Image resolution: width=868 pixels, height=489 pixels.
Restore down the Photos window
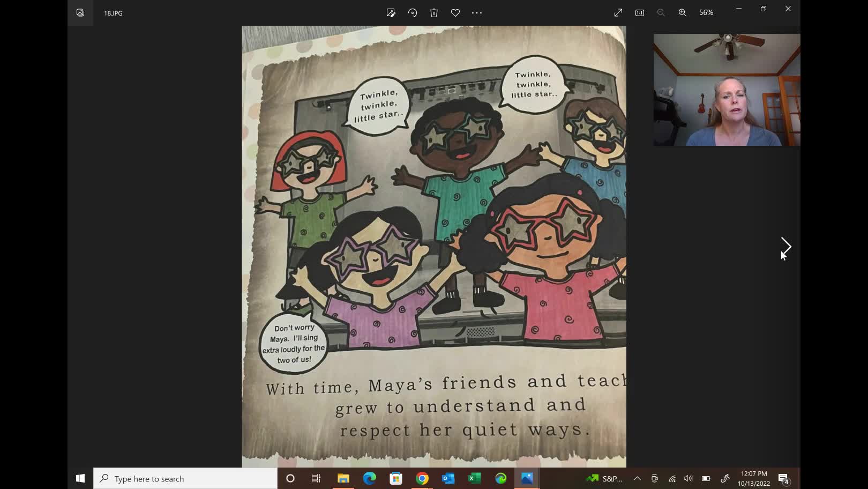click(x=764, y=9)
